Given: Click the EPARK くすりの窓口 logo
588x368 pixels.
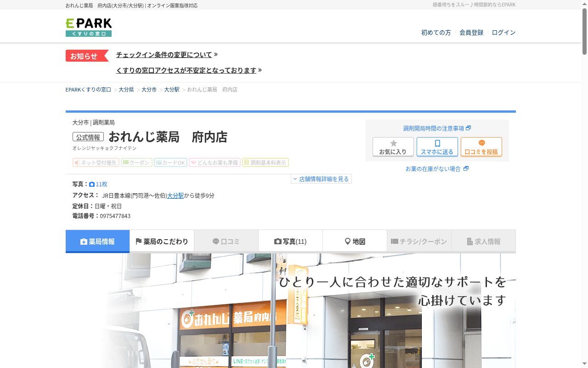Looking at the screenshot, I should (89, 28).
